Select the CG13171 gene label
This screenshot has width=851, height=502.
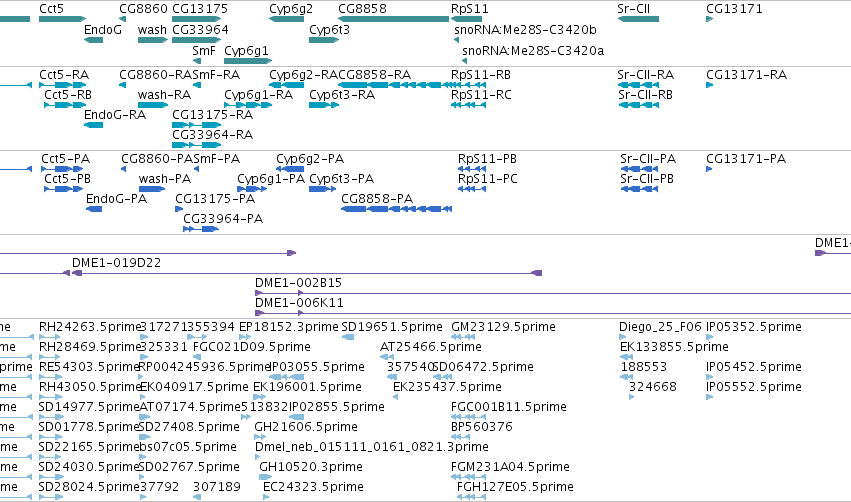pyautogui.click(x=734, y=9)
